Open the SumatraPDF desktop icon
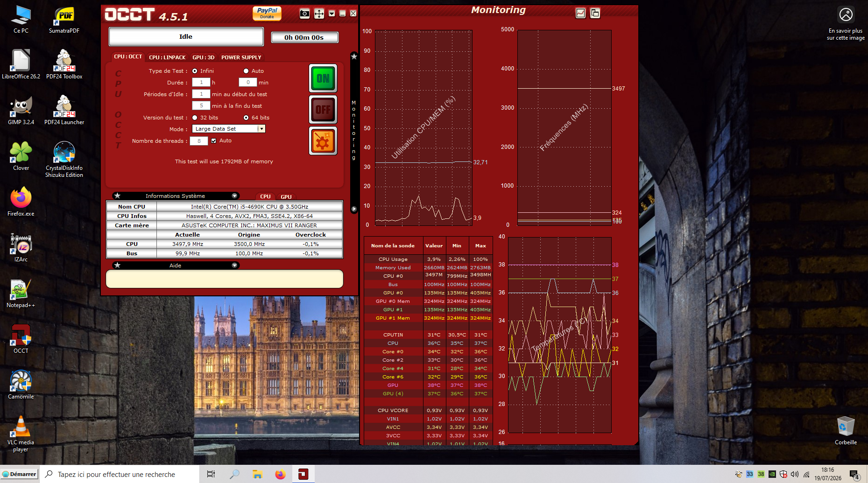 coord(64,20)
